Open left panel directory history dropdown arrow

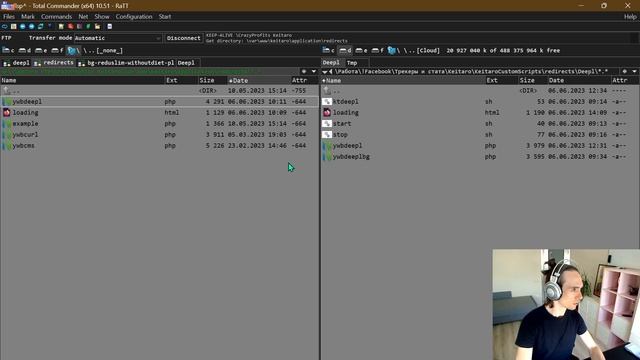pos(313,71)
